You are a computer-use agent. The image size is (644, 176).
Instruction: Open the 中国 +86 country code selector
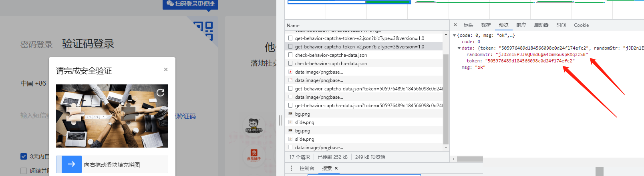pos(33,84)
